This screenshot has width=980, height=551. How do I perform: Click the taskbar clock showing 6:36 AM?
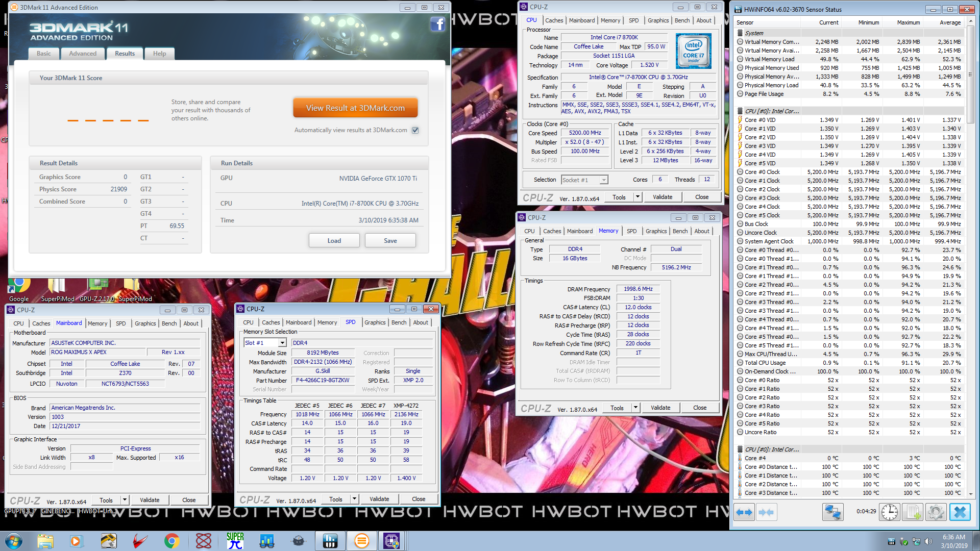(954, 541)
